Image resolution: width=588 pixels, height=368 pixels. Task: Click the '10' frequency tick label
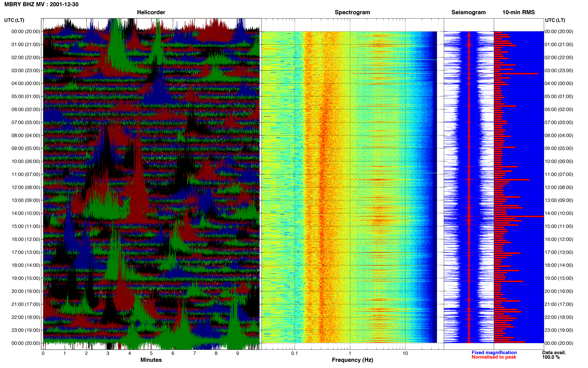pyautogui.click(x=405, y=353)
